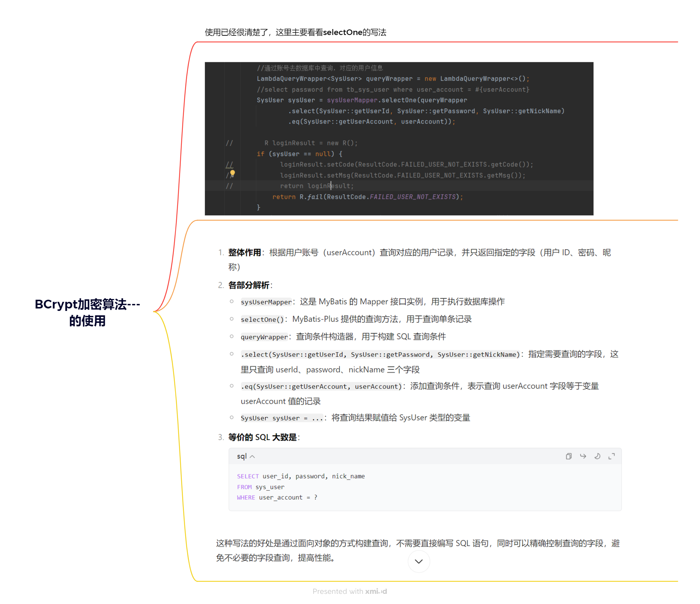Click the '//select password from tb_sys_user' comment line
This screenshot has height=604, width=700.
[393, 90]
